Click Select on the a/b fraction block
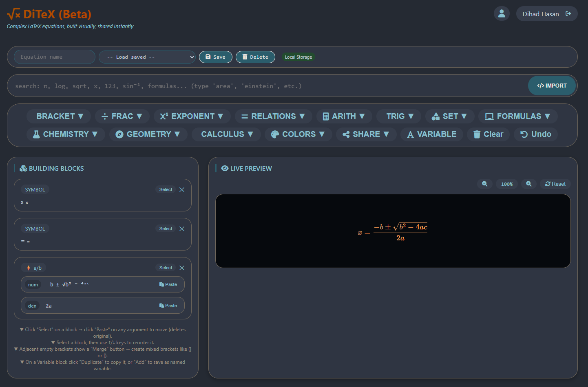This screenshot has width=588, height=387. point(165,268)
